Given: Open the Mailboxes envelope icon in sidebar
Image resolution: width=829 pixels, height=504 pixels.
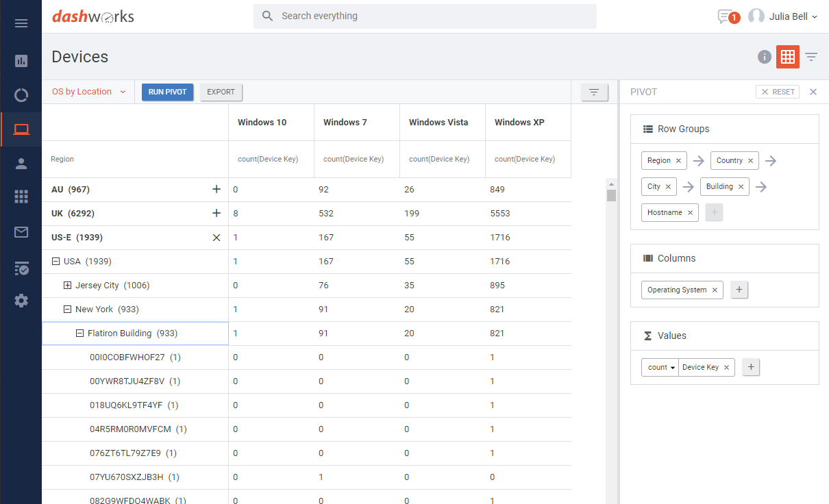Looking at the screenshot, I should tap(21, 232).
